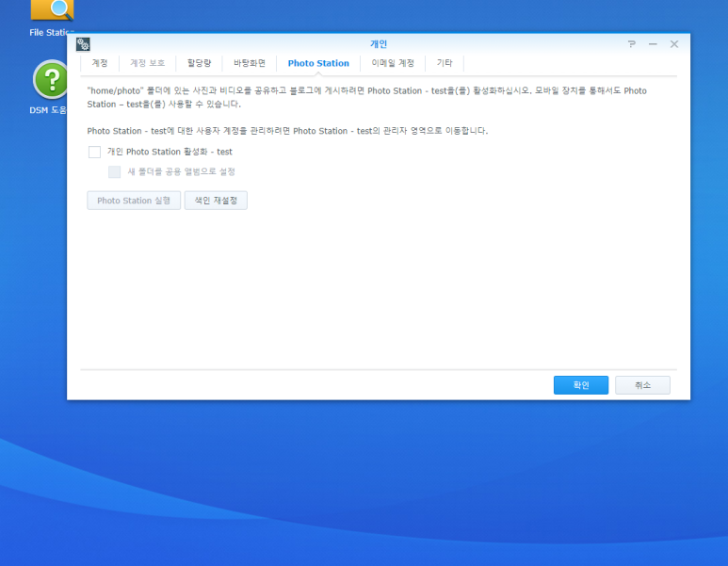Open the 할당량 tab

click(199, 63)
